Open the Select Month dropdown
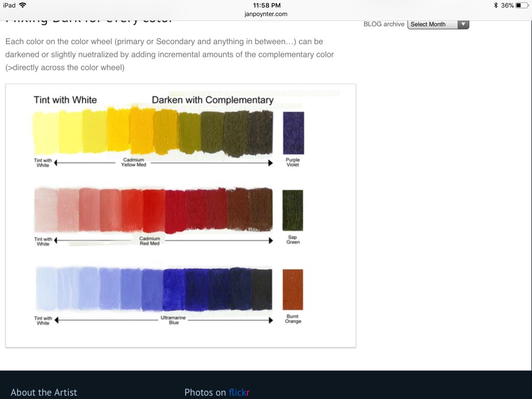The image size is (532, 399). [x=438, y=25]
